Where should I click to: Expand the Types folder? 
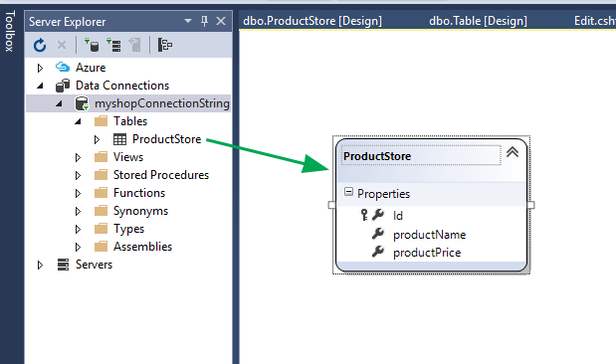click(78, 229)
